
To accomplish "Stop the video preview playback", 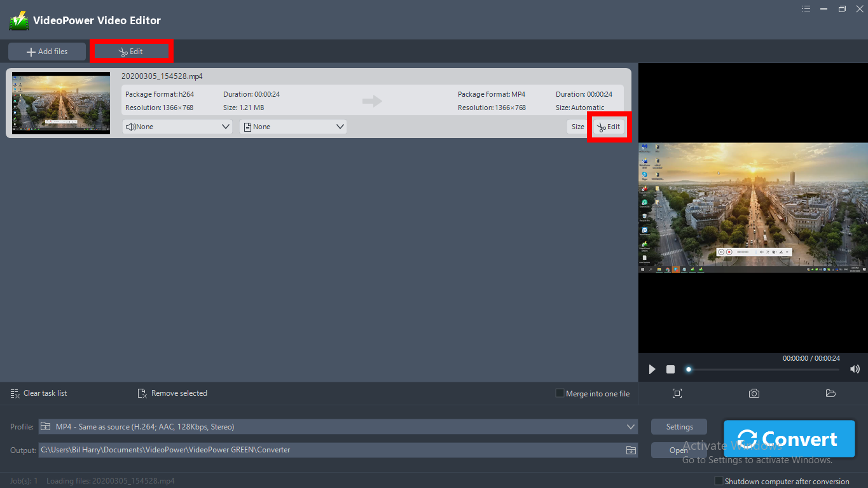I will point(670,369).
